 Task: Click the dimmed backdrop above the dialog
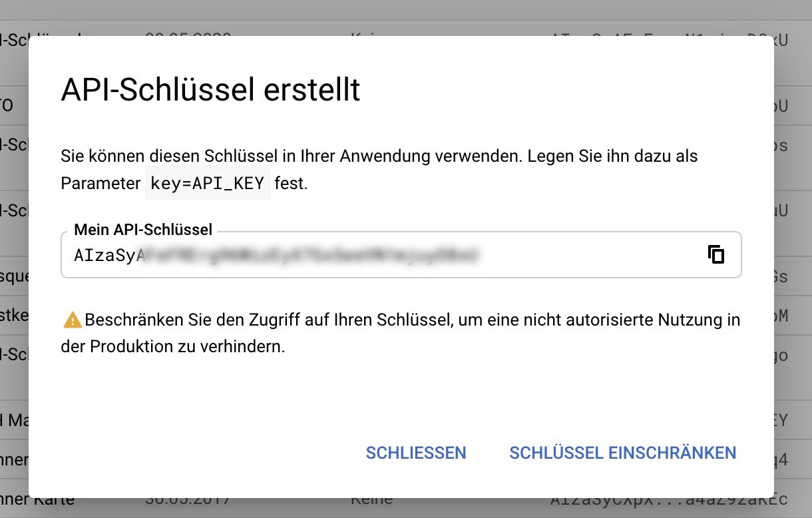pyautogui.click(x=406, y=17)
